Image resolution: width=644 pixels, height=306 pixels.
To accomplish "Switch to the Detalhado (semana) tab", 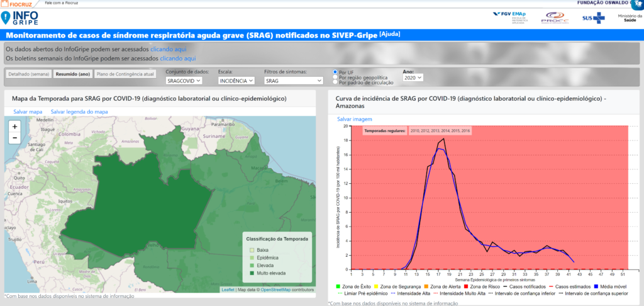I will tap(28, 74).
